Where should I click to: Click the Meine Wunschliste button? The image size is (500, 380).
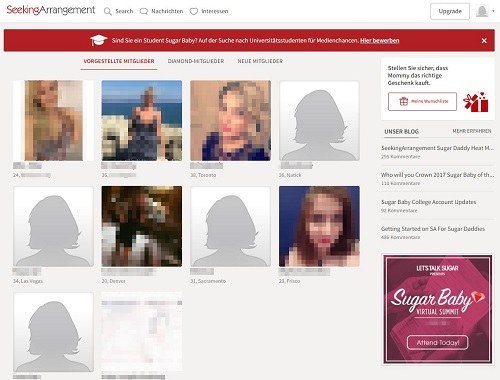422,101
